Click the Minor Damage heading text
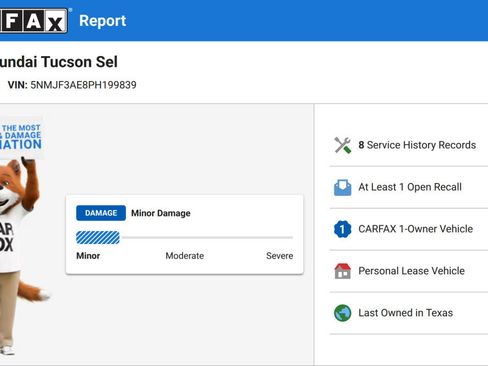The width and height of the screenshot is (488, 366). click(161, 213)
